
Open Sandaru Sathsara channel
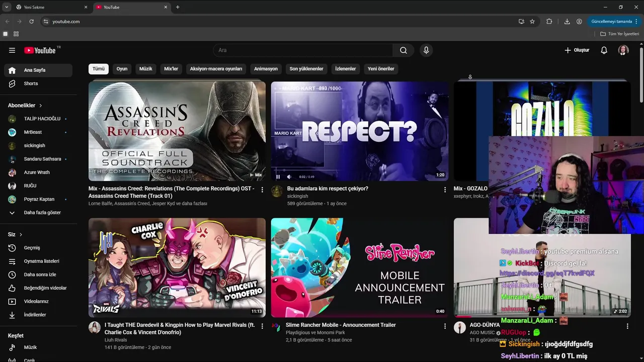tap(38, 159)
